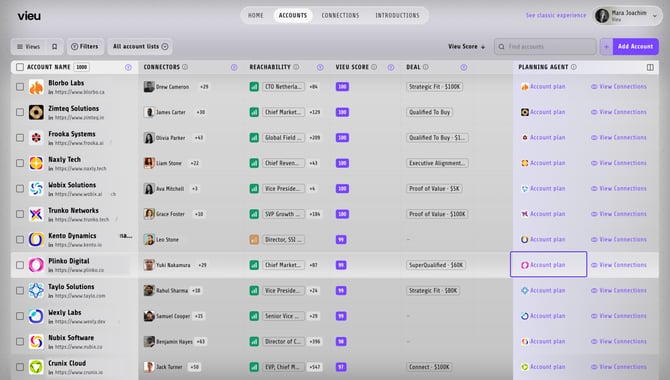Click orange reachability icon for Kento Dynamics
Viewport: 670px width, 380px height.
click(254, 239)
